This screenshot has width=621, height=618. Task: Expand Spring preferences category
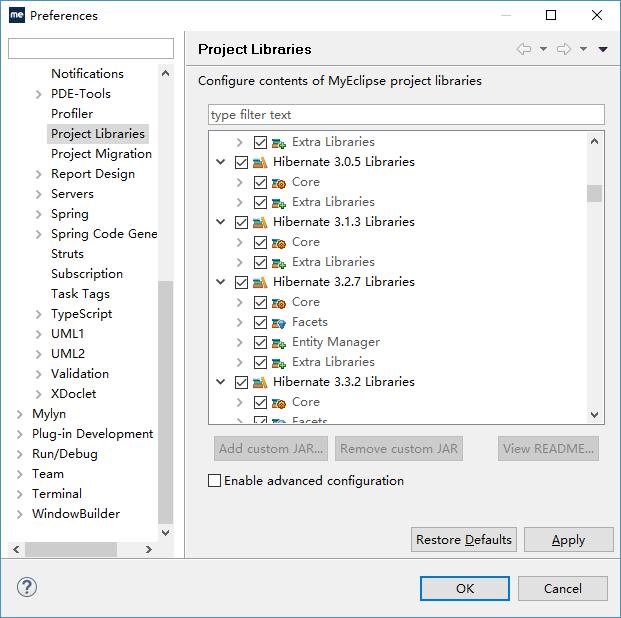point(38,214)
